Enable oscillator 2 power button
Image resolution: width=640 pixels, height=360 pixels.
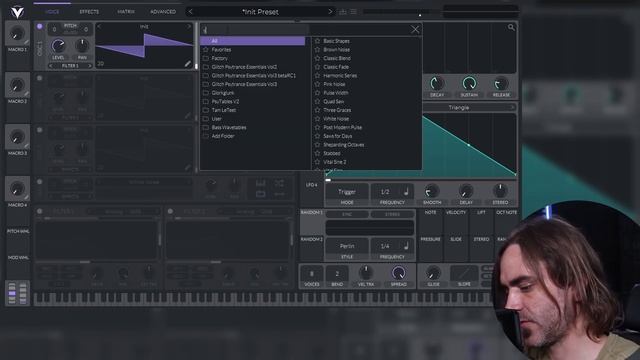(x=40, y=78)
